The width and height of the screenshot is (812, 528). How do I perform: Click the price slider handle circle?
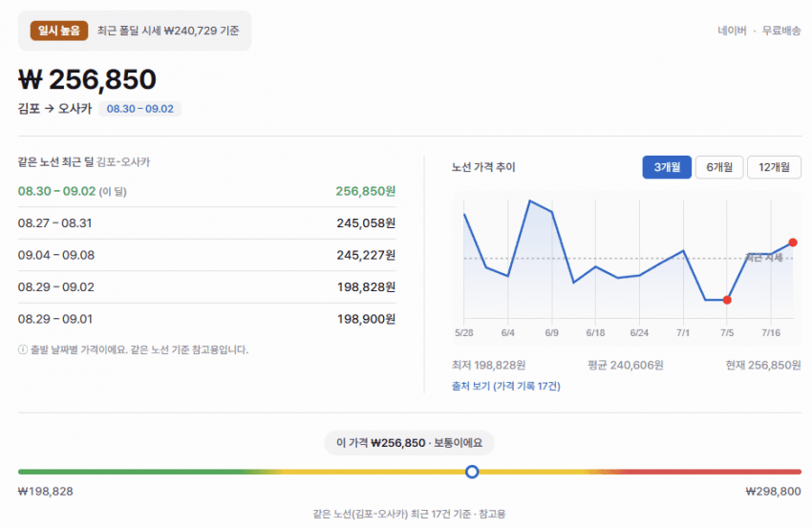472,472
